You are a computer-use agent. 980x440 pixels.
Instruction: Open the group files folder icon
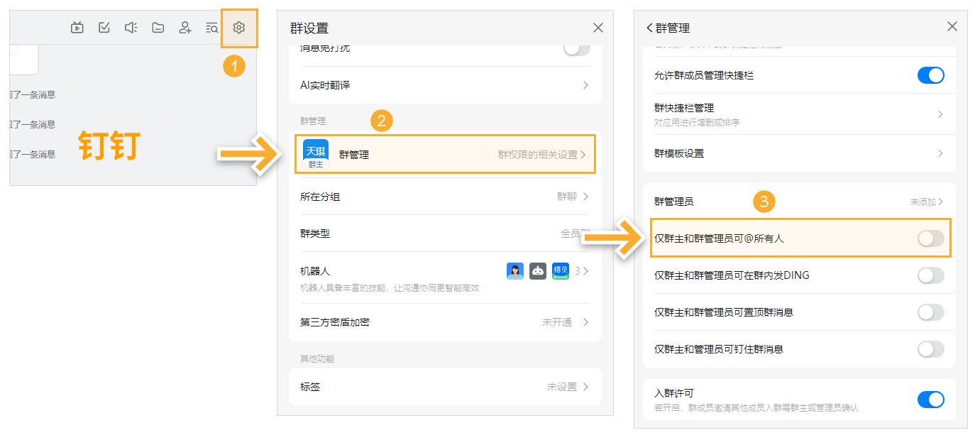point(158,28)
